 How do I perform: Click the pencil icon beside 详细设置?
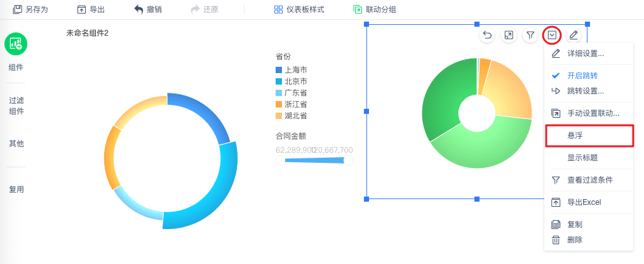(556, 53)
